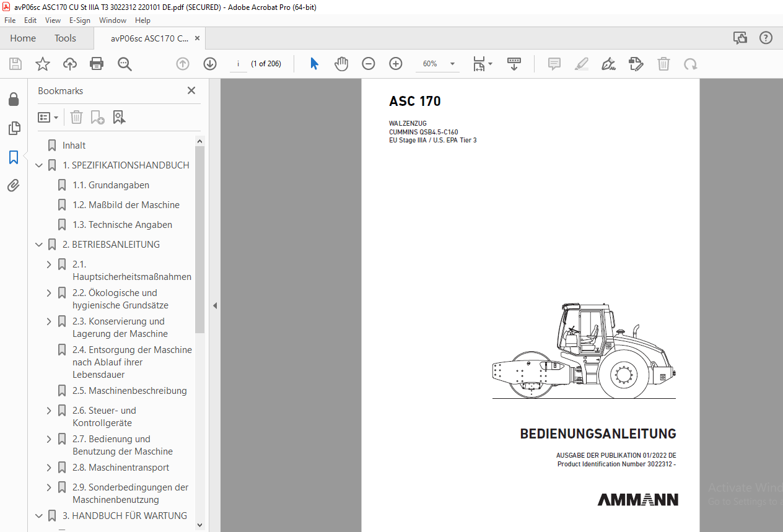This screenshot has width=783, height=532.
Task: Select the Highlight text tool
Action: [582, 64]
